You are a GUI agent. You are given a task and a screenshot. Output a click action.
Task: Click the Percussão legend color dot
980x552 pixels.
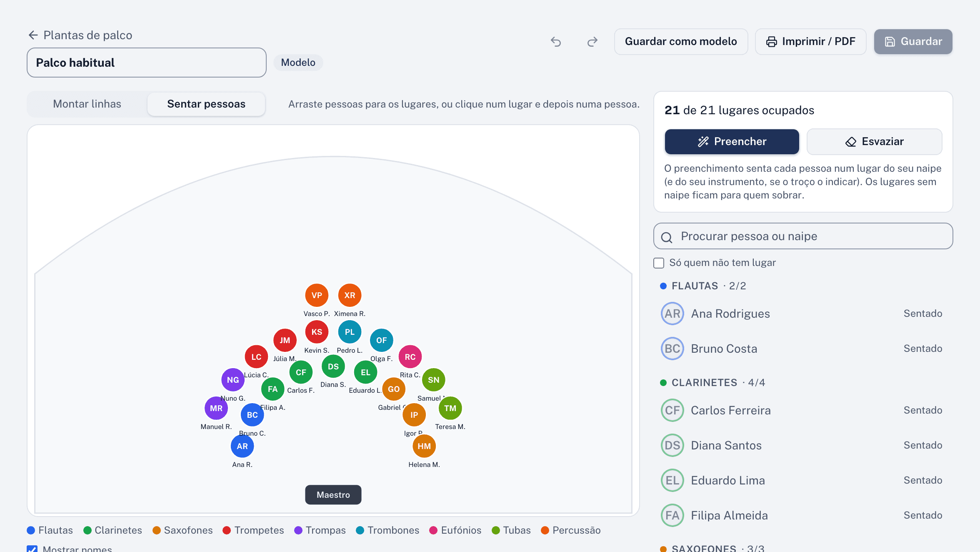(545, 530)
